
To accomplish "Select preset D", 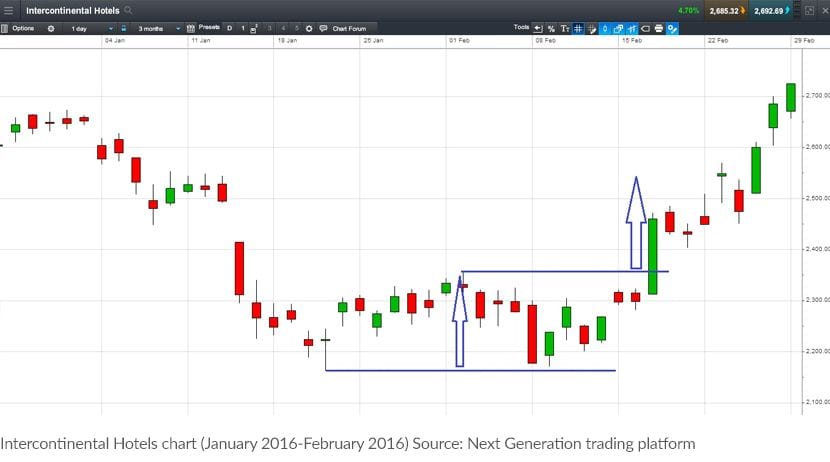I will coord(229,28).
